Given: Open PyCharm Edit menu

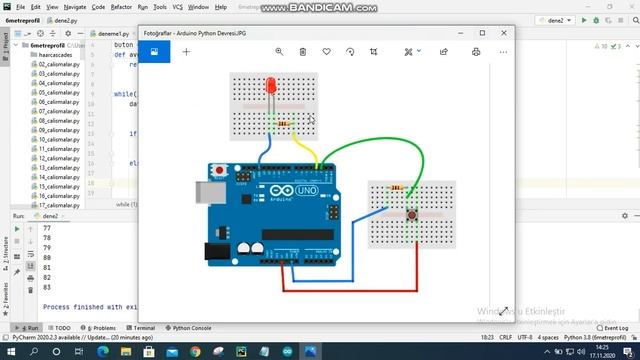Looking at the screenshot, I should (36, 7).
